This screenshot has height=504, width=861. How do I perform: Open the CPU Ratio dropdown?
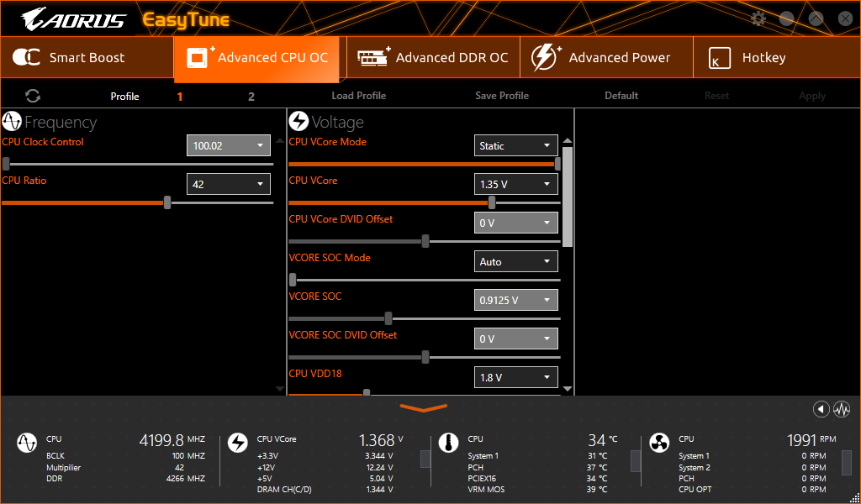click(229, 184)
